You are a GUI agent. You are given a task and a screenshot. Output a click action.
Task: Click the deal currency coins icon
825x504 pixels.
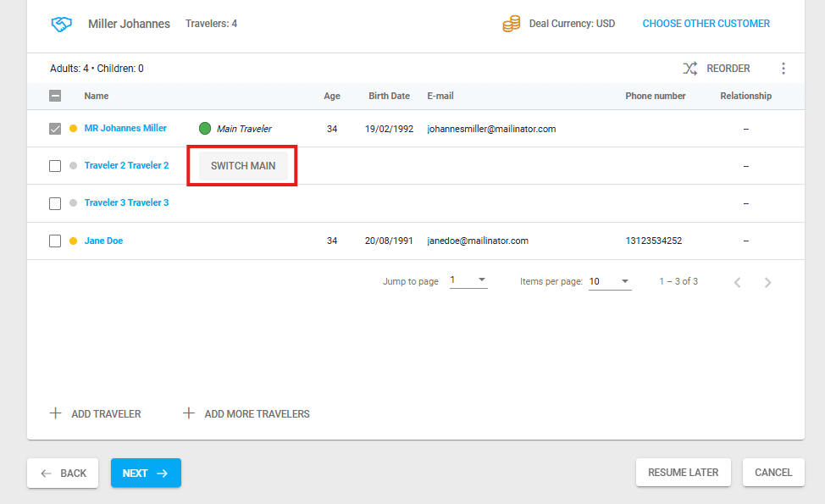[511, 25]
